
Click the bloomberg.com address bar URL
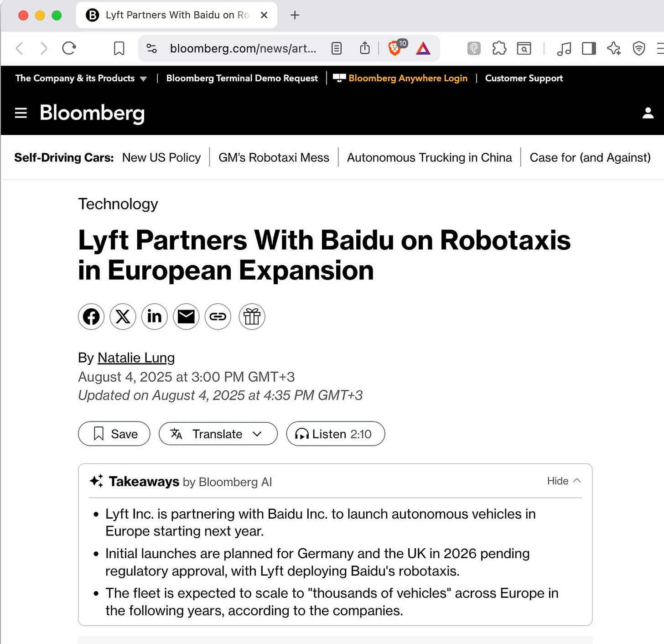coord(243,48)
